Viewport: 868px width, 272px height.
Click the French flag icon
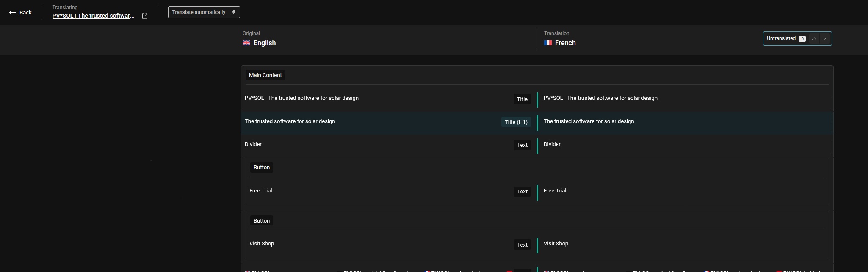pyautogui.click(x=547, y=43)
